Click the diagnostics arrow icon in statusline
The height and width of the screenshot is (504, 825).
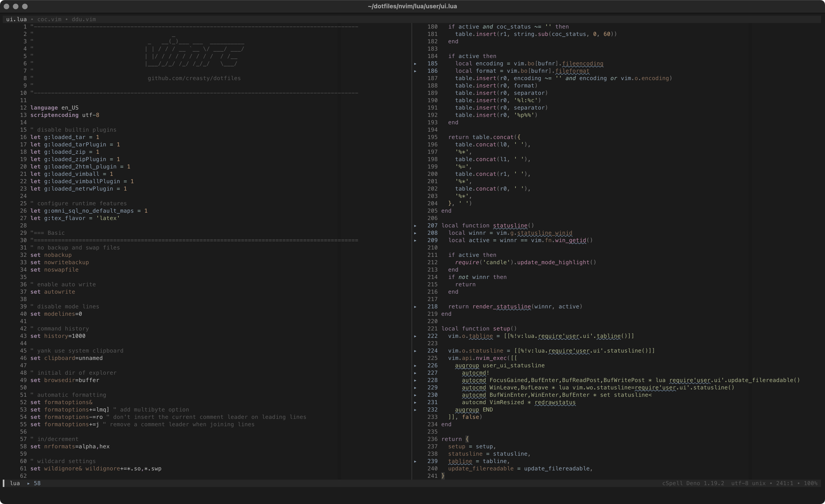(29, 483)
